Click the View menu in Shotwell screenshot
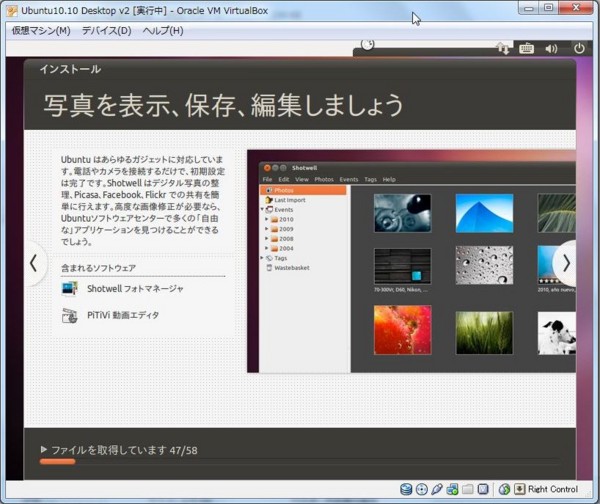The height and width of the screenshot is (504, 600). (x=302, y=179)
